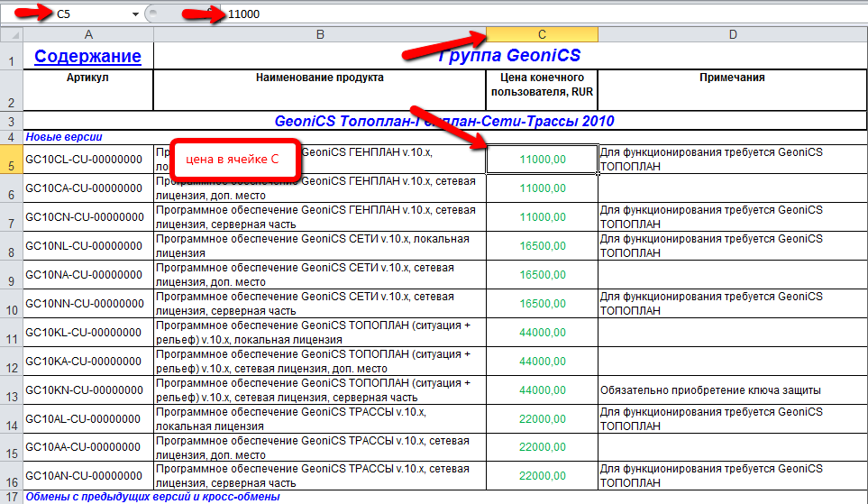
Task: Open the Name Box dropdown arrow
Action: [x=135, y=14]
